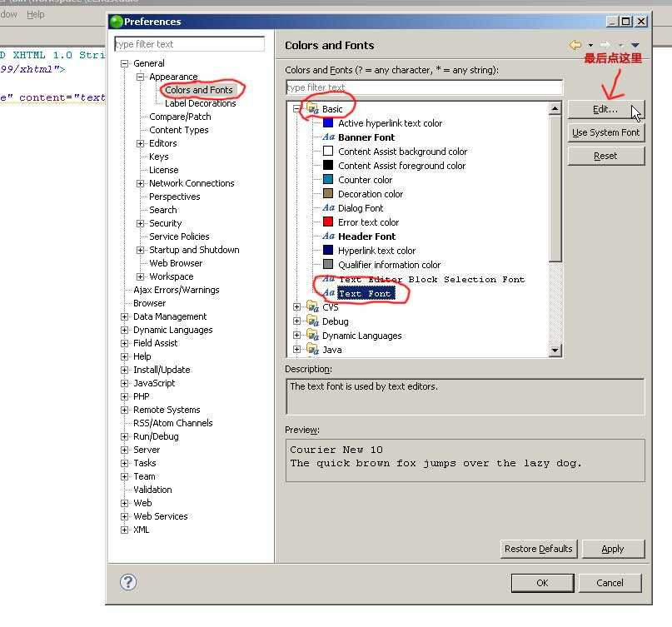Confirm with the OK button
This screenshot has width=672, height=627.
[x=542, y=583]
